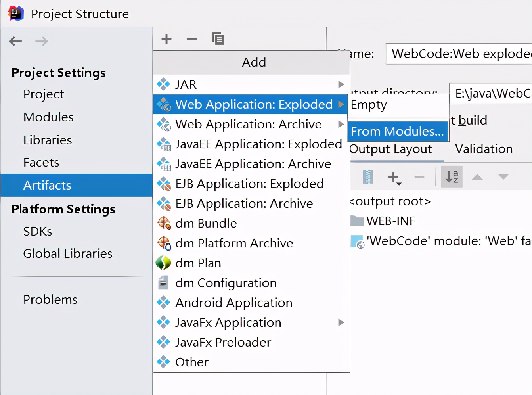
Task: Open the Problems page
Action: [x=50, y=299]
